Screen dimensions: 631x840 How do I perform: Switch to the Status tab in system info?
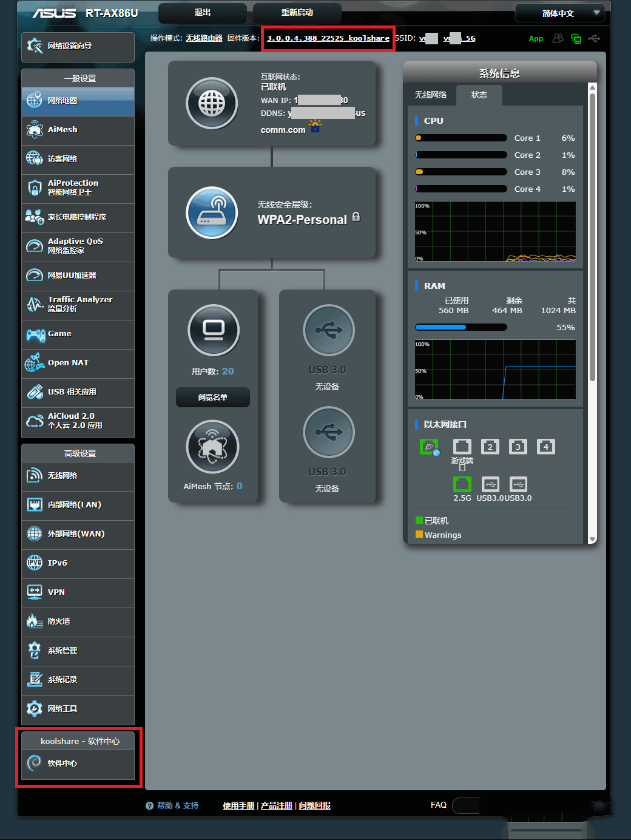pyautogui.click(x=479, y=95)
